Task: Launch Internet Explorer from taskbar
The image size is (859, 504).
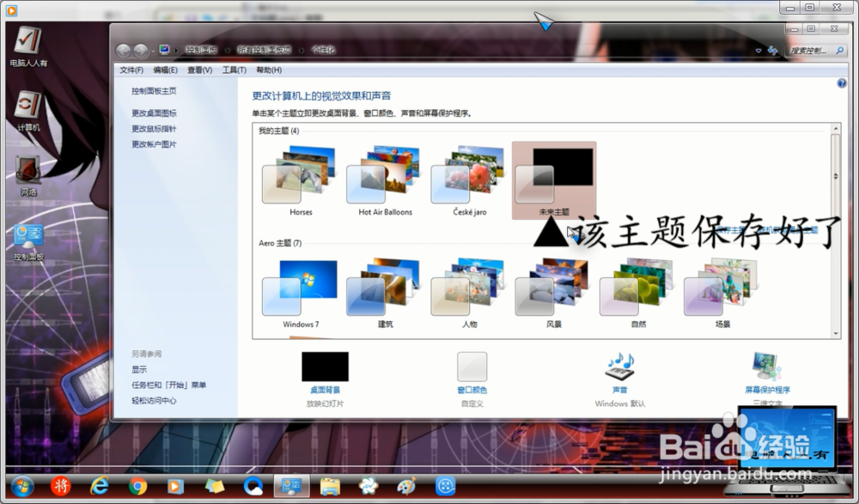Action: point(99,486)
